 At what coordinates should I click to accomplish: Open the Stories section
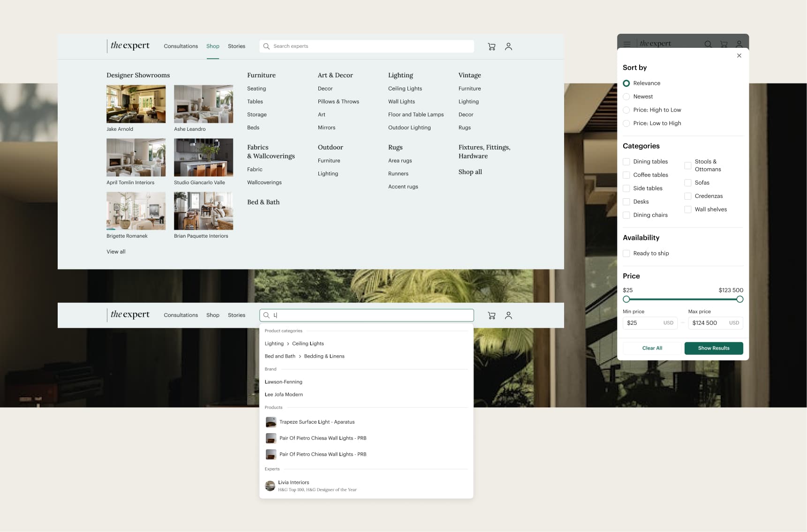point(237,46)
